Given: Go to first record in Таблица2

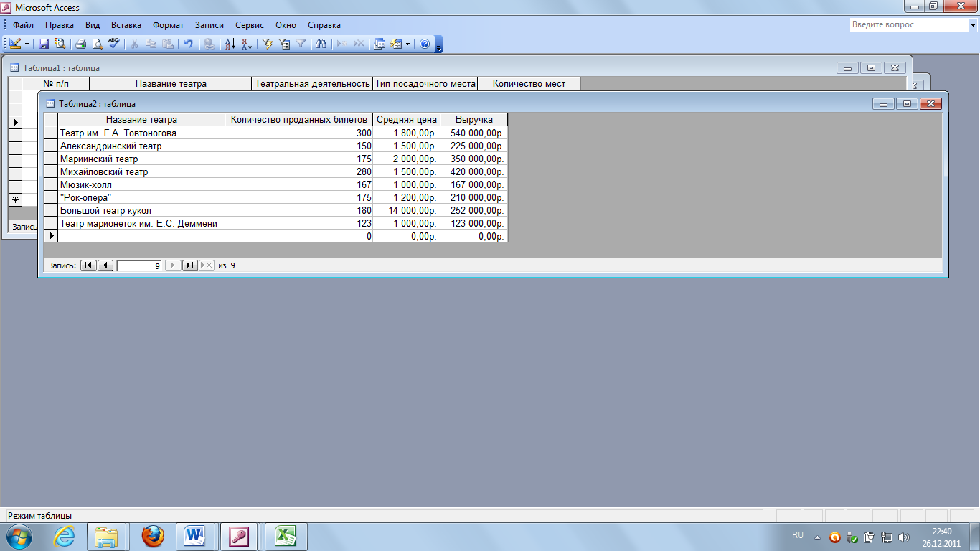Looking at the screenshot, I should pos(88,265).
